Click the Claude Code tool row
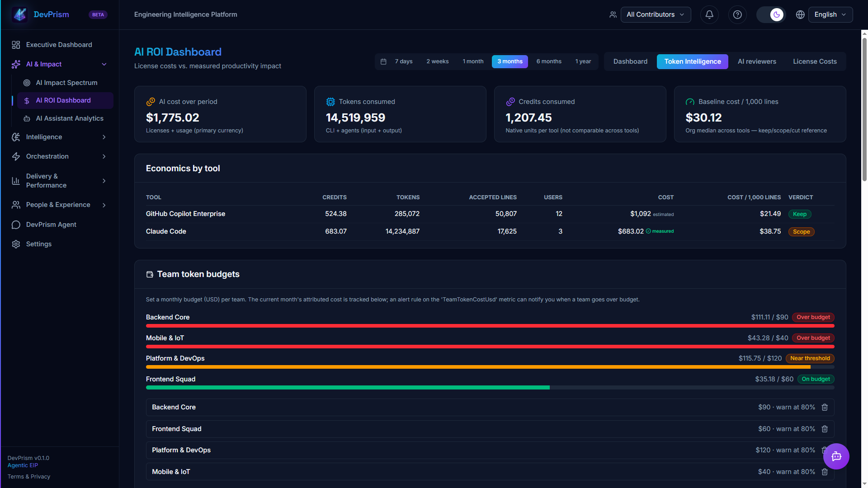 click(490, 231)
